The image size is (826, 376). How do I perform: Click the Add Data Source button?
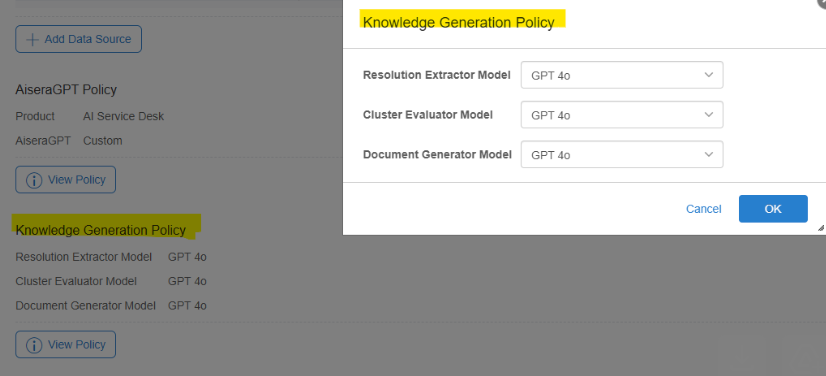point(78,39)
